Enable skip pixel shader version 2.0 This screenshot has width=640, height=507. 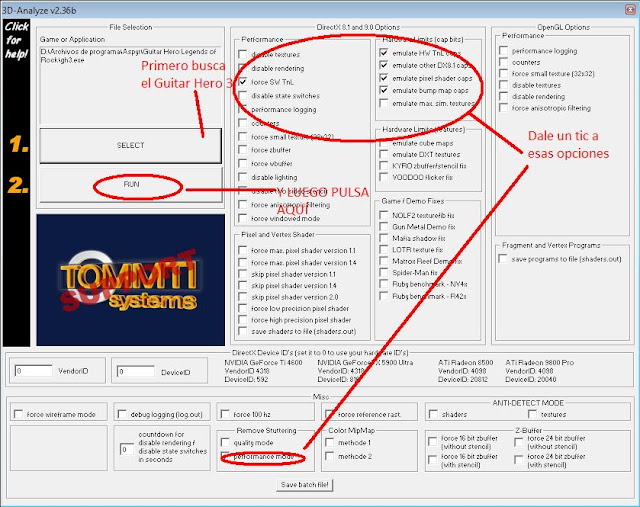coord(243,297)
